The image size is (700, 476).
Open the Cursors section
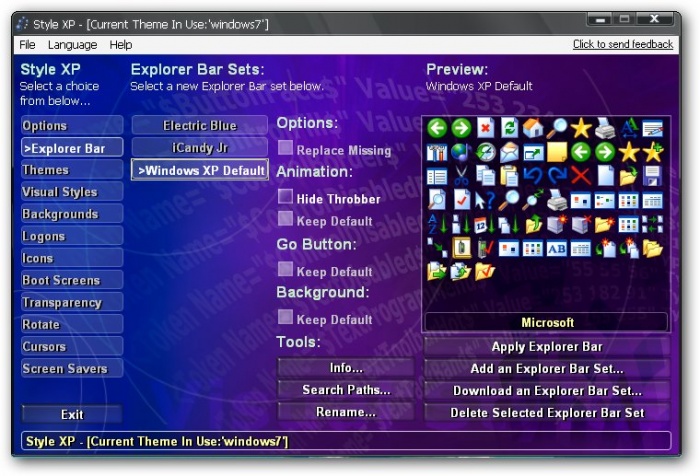pos(72,347)
